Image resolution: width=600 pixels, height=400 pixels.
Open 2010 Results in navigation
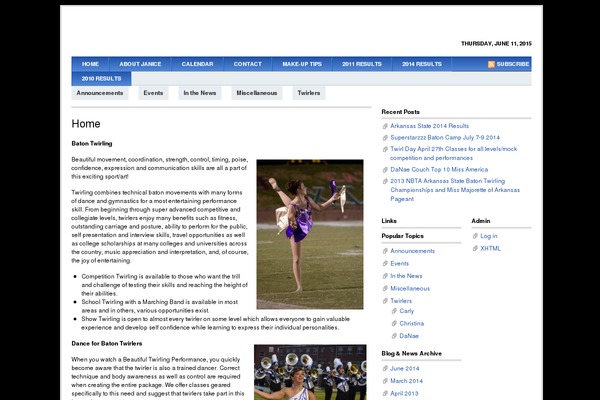[101, 78]
